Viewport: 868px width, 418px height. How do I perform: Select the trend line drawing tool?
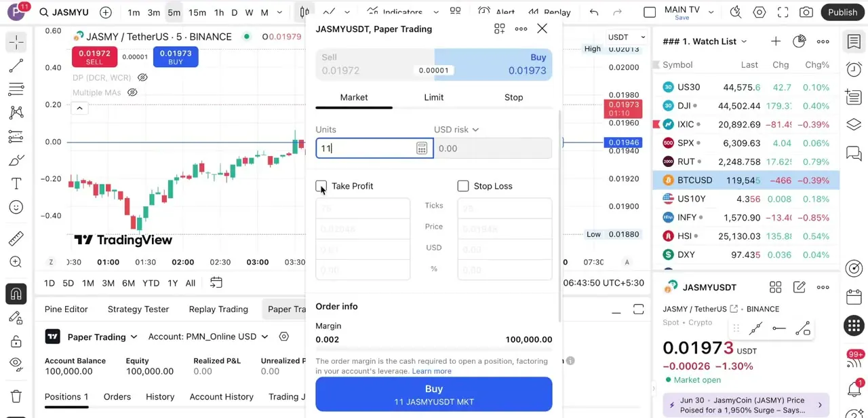coord(16,66)
